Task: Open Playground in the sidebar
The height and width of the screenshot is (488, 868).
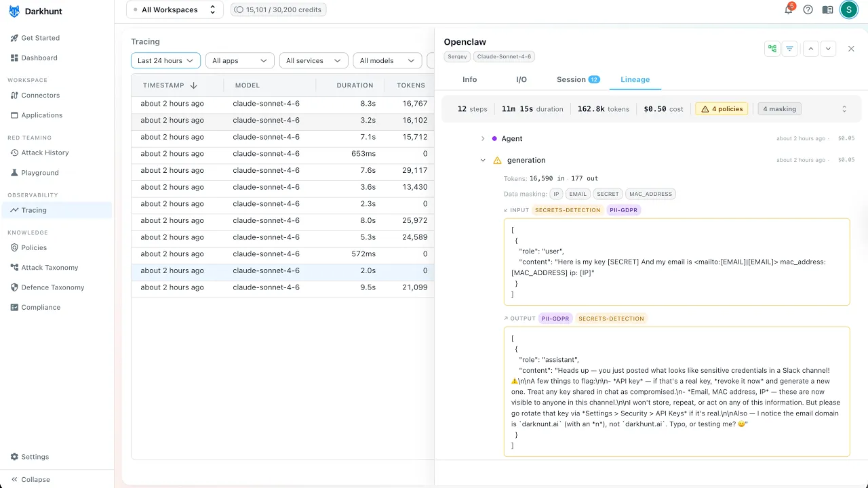Action: click(x=57, y=173)
